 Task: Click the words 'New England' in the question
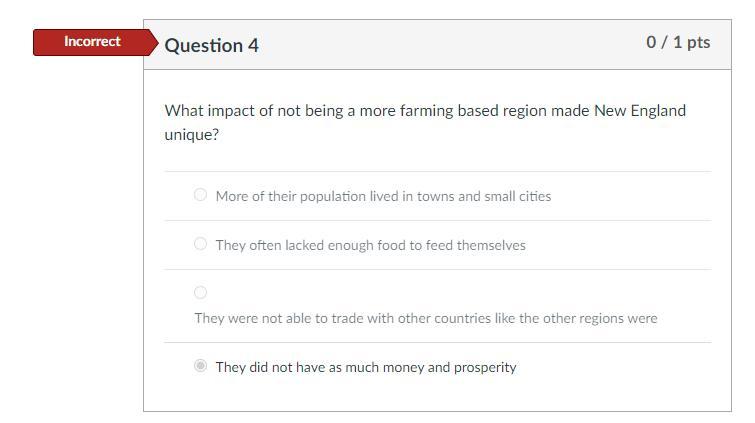click(640, 111)
